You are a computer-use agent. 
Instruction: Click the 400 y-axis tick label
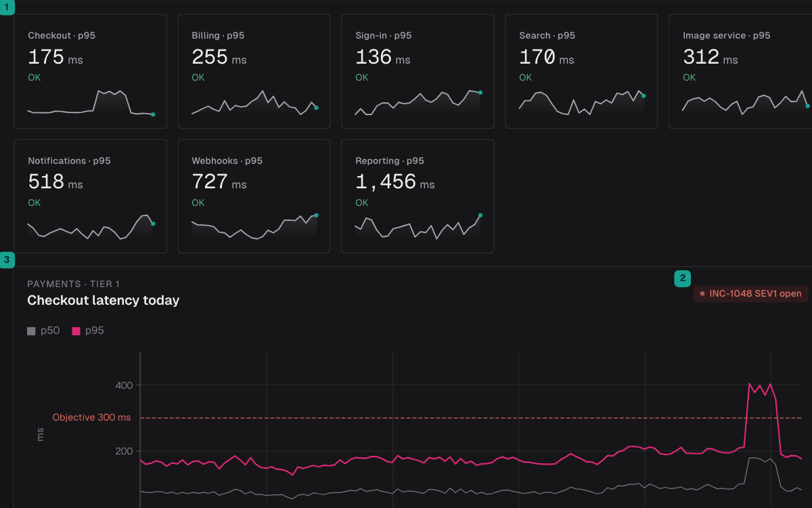(x=124, y=385)
